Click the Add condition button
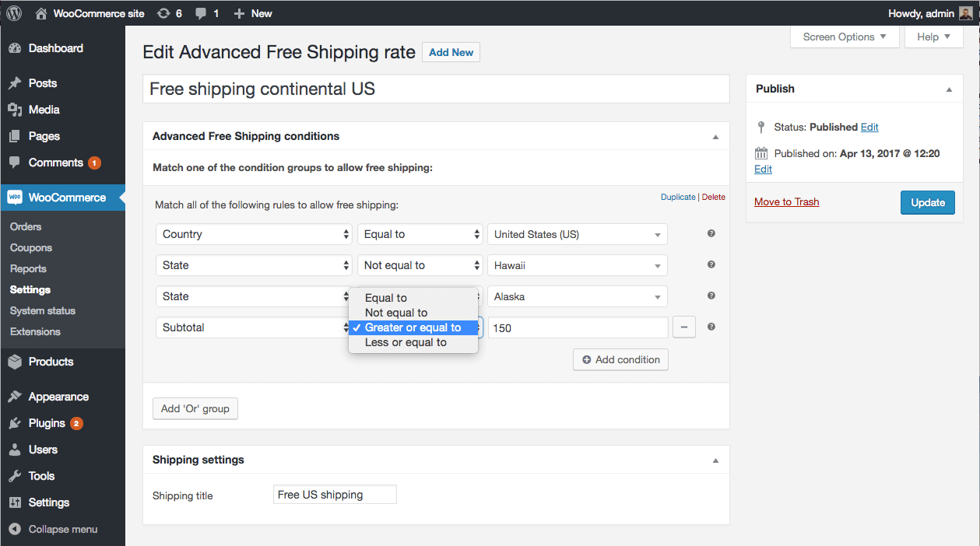The image size is (980, 546). [620, 359]
